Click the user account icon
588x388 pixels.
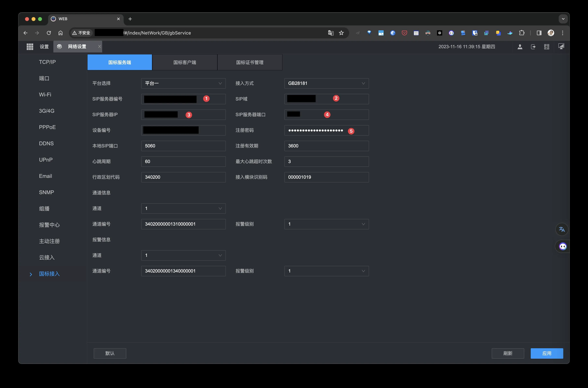(x=520, y=47)
